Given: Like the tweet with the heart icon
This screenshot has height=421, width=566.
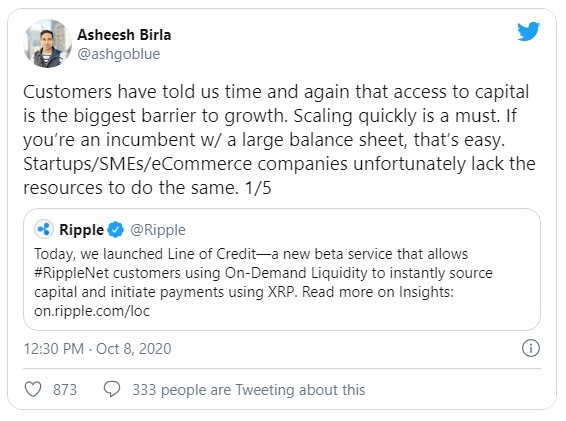Looking at the screenshot, I should [x=33, y=389].
